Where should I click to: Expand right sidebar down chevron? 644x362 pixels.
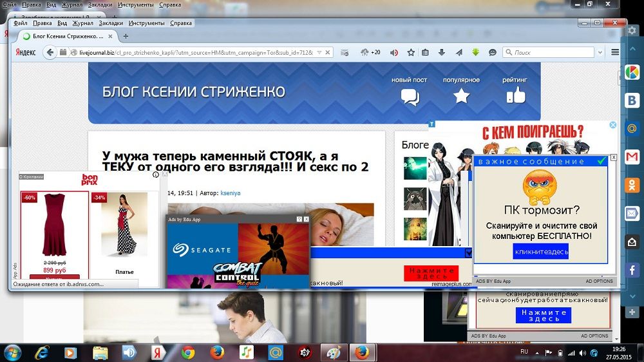(x=632, y=296)
